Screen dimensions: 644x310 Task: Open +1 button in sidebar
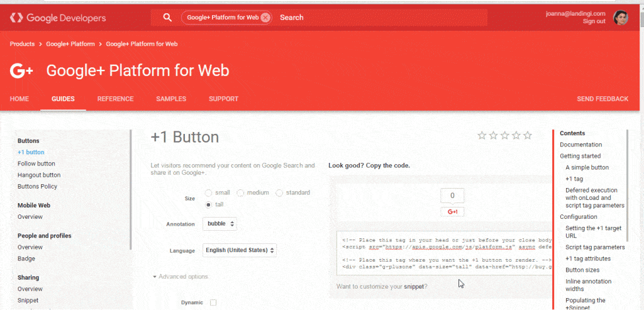[x=31, y=152]
